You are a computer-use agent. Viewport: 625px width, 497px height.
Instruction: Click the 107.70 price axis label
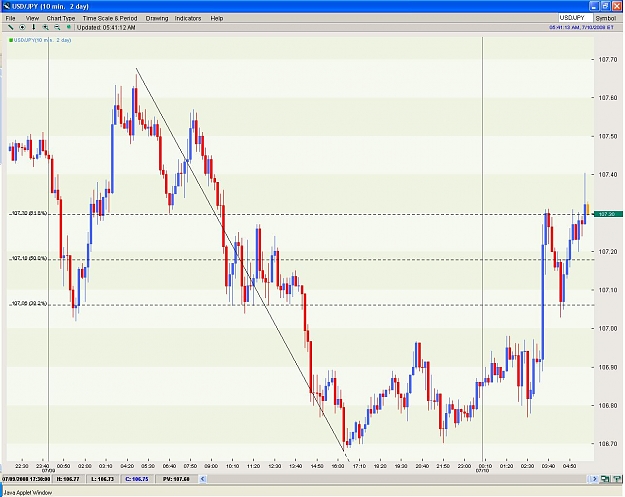tap(608, 59)
